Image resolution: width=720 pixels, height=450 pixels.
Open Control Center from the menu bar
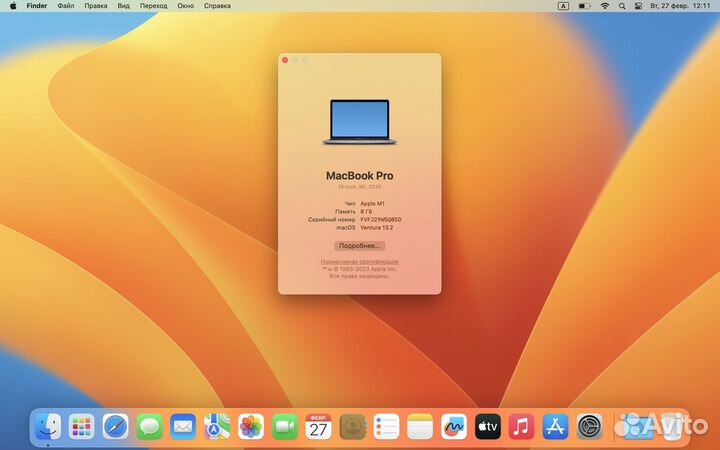[638, 6]
